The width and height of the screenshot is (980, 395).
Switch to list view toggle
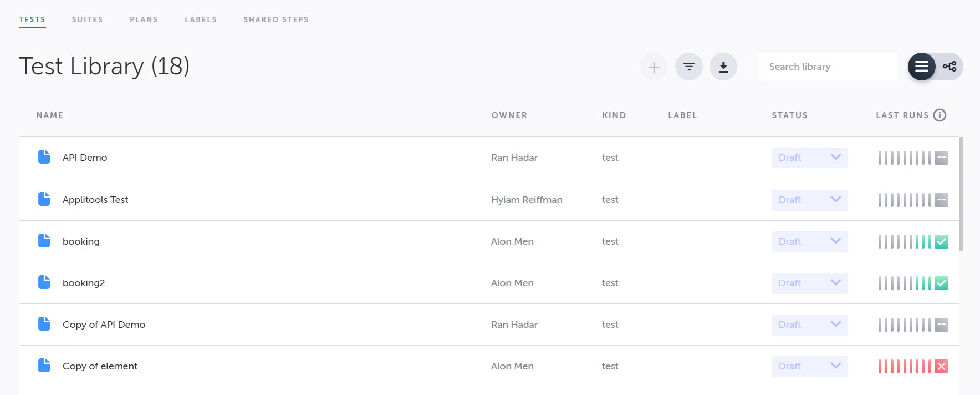pos(921,67)
